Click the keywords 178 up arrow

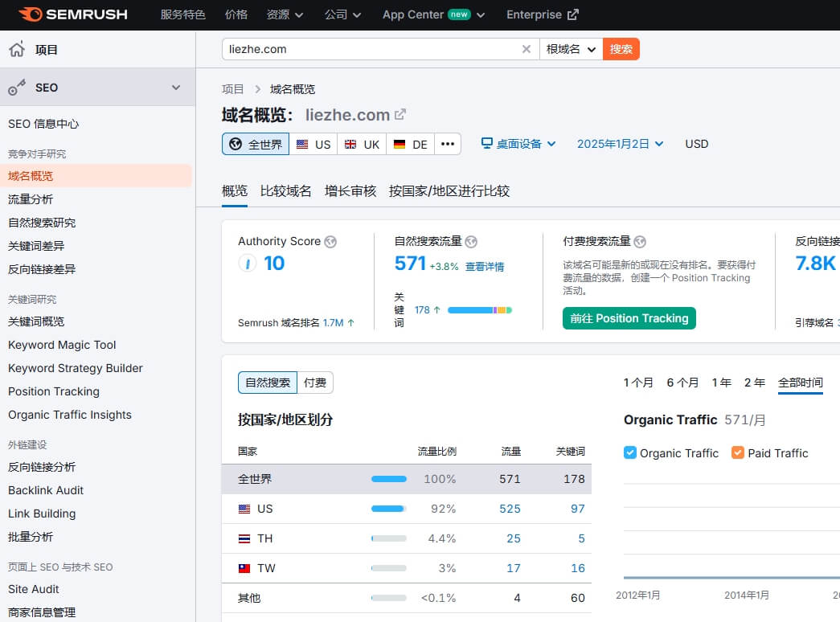coord(436,309)
